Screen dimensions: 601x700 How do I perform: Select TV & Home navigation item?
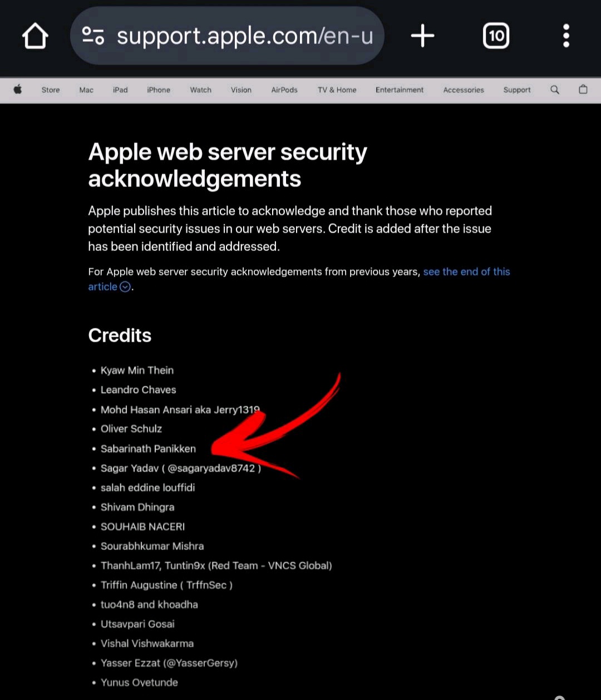337,90
